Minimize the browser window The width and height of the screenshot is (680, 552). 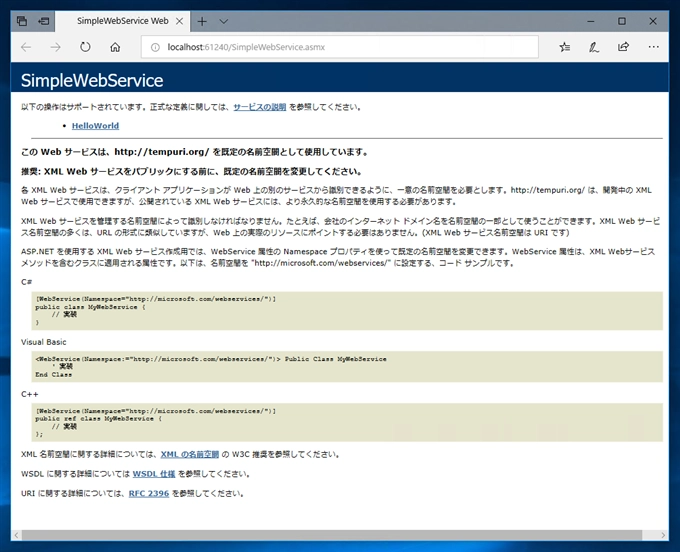(x=591, y=21)
